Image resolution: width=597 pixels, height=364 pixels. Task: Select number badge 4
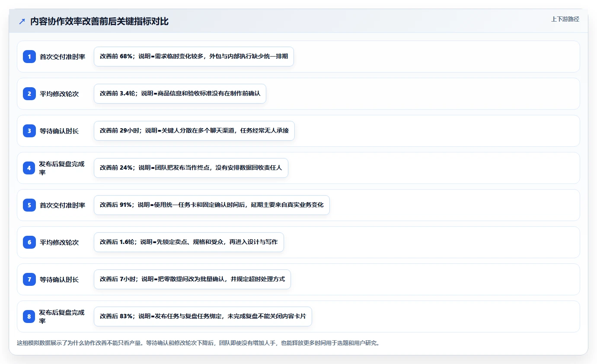29,168
